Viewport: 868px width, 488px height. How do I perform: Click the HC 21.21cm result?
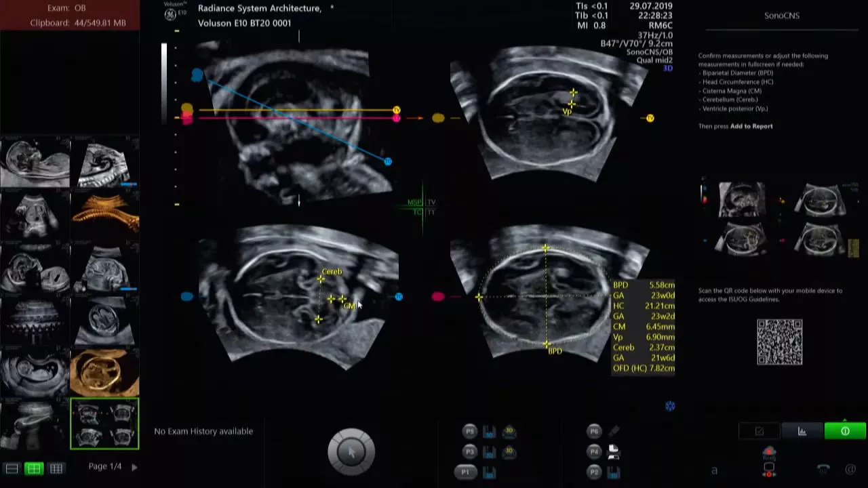[644, 306]
